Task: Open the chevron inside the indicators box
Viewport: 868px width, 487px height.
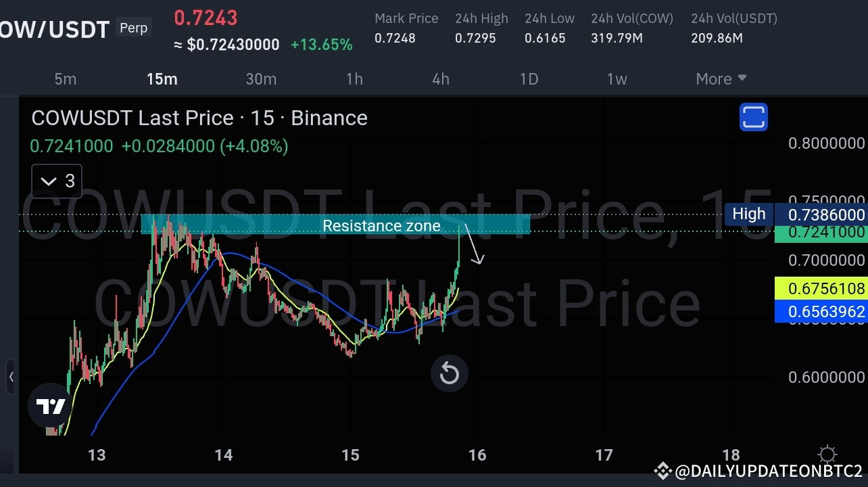Action: [47, 181]
